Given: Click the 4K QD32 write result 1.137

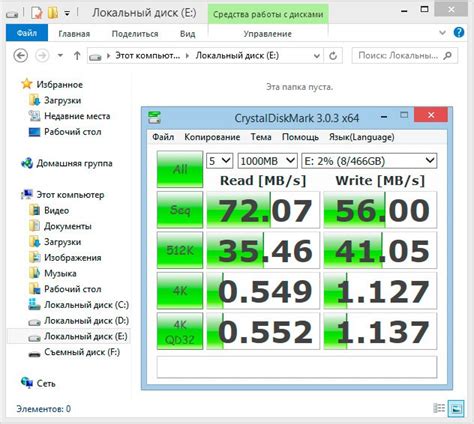Looking at the screenshot, I should pos(380,331).
